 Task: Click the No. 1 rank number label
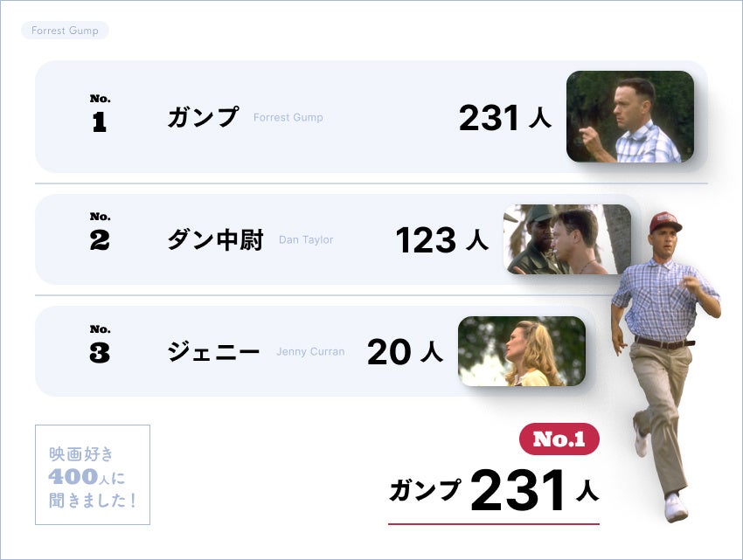[100, 114]
